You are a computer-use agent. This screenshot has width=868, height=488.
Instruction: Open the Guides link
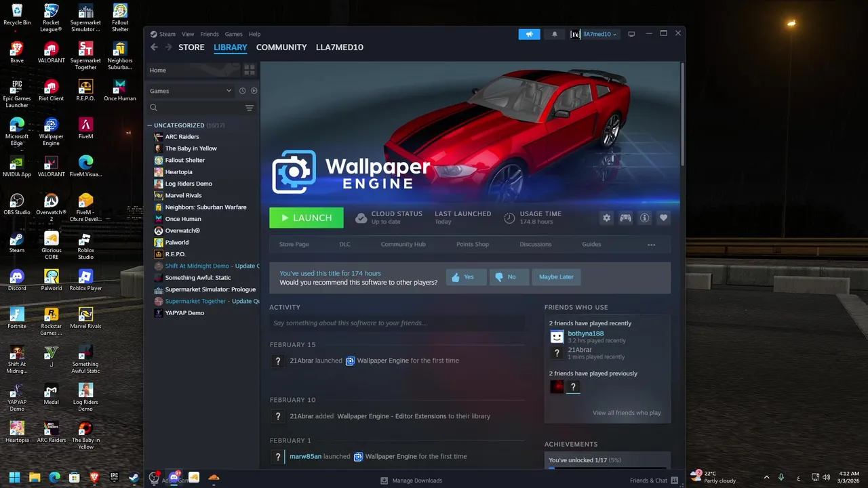pos(591,245)
